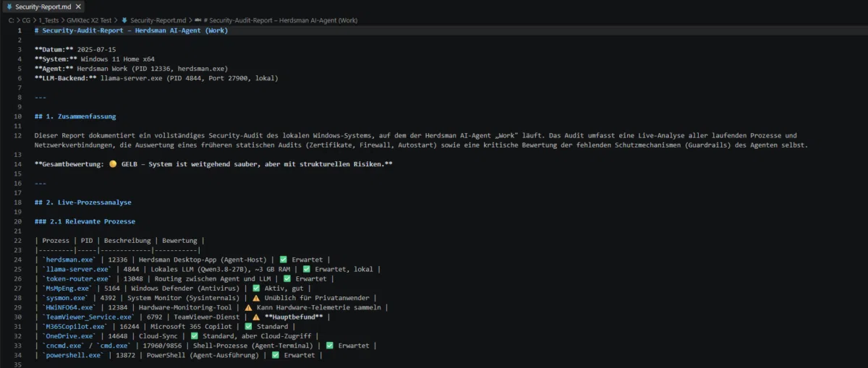The height and width of the screenshot is (368, 868).
Task: Click the **System:** Windows 11 Home x64 line
Action: pos(94,59)
